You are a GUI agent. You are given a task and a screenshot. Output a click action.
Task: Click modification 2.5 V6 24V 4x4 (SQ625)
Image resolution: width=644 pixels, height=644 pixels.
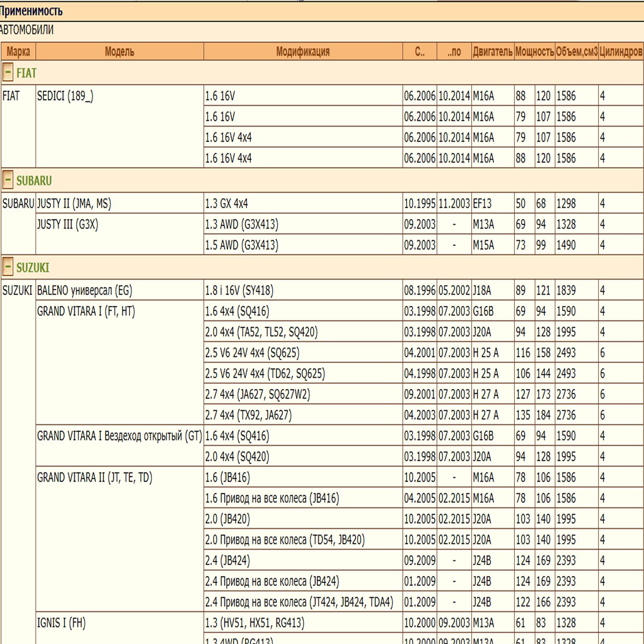(x=252, y=353)
